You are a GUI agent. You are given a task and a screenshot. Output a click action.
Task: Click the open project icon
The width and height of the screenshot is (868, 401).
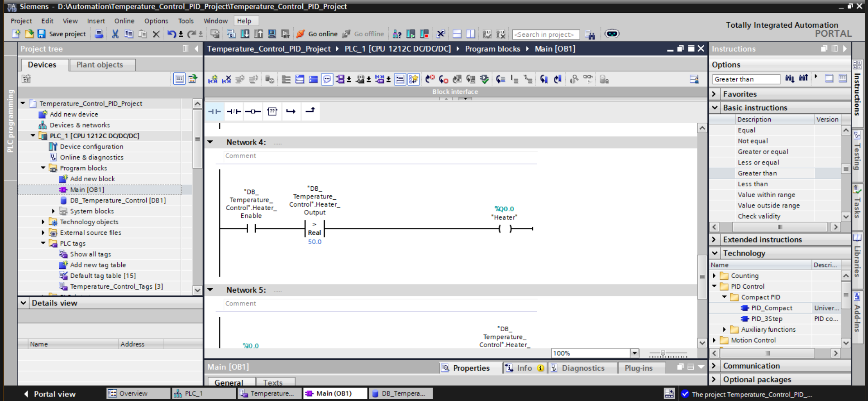29,34
